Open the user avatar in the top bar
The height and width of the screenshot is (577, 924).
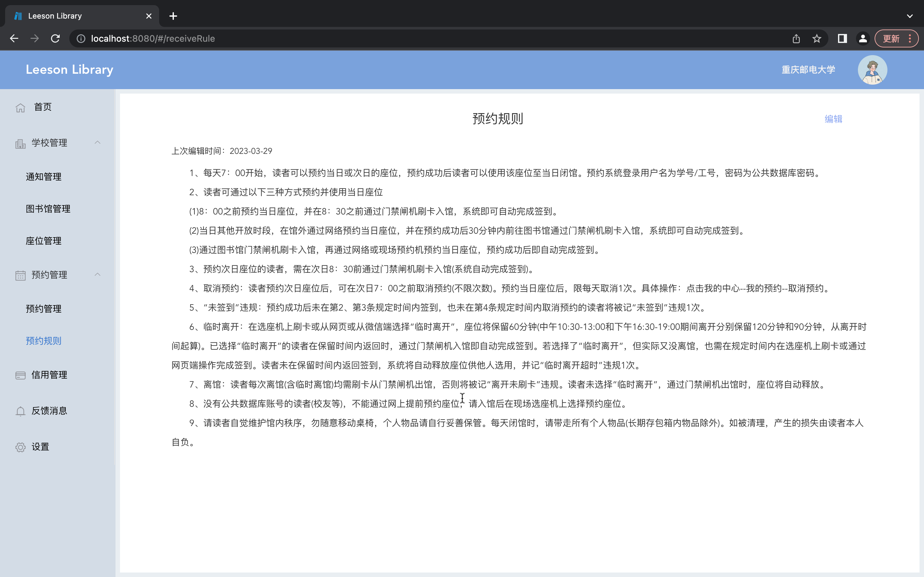[872, 70]
